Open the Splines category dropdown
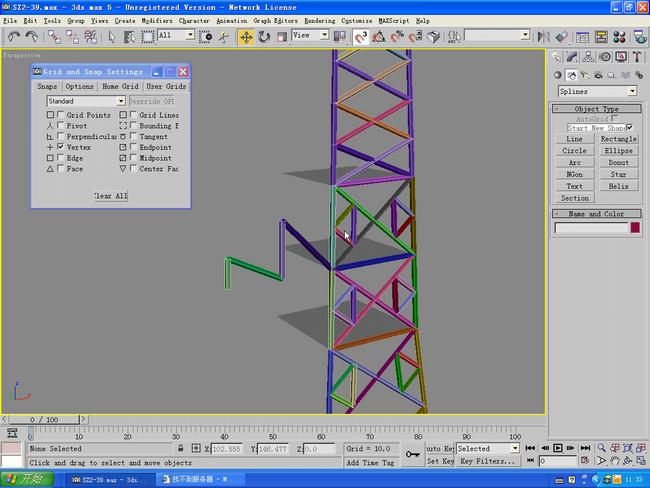The image size is (650, 488). [x=597, y=91]
